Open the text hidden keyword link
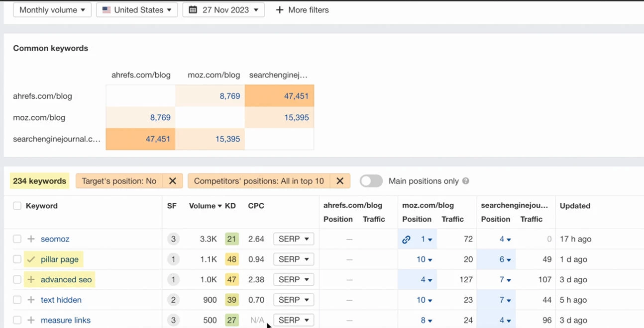The height and width of the screenshot is (328, 644). [x=61, y=300]
